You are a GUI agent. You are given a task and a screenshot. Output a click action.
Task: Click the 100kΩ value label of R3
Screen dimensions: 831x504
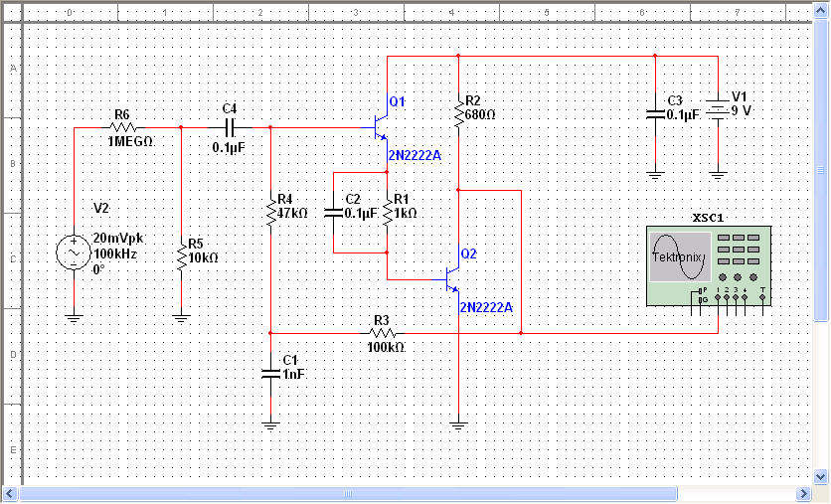point(387,348)
